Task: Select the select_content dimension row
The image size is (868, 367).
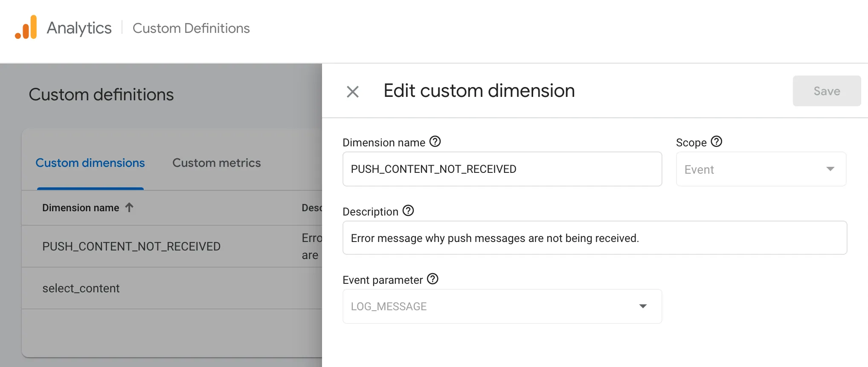Action: 81,288
